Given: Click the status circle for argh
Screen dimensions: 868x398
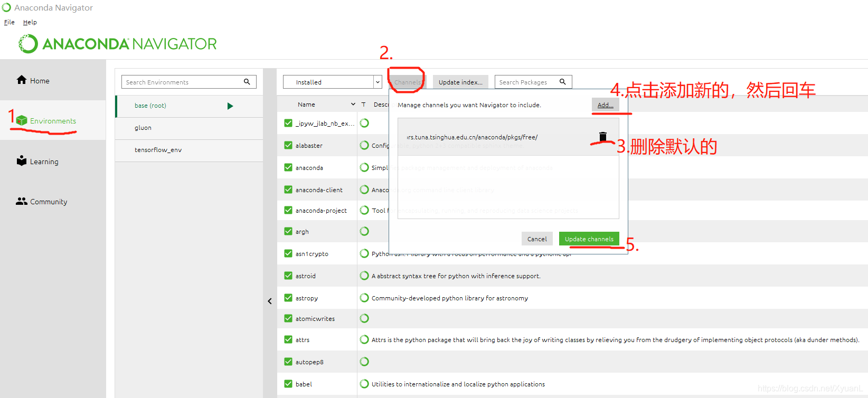Looking at the screenshot, I should (364, 231).
